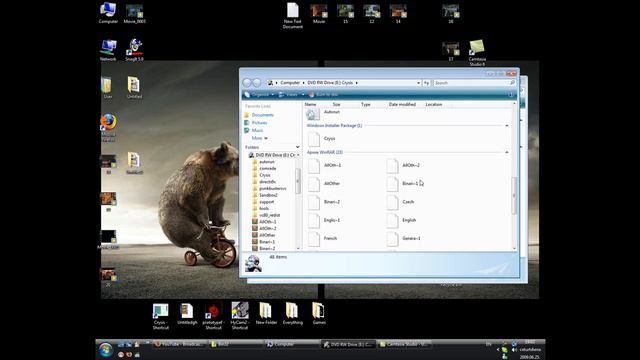The height and width of the screenshot is (360, 640).
Task: Open the New Folder desktop folder
Action: (x=266, y=314)
